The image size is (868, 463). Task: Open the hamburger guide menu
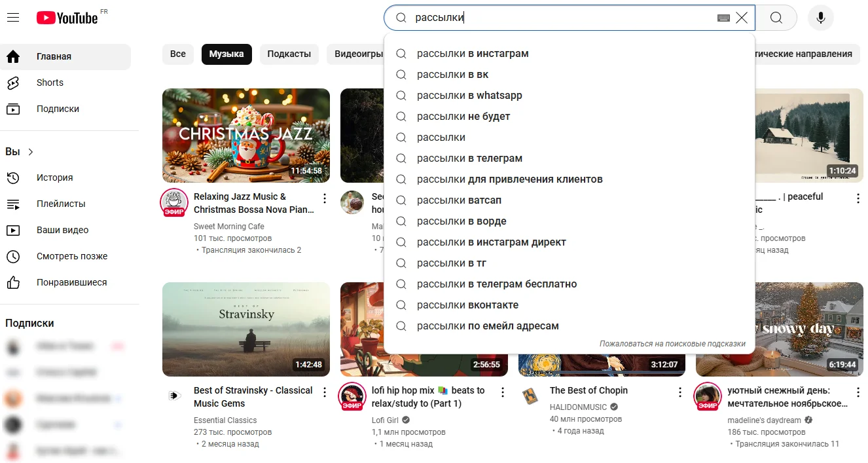tap(13, 18)
